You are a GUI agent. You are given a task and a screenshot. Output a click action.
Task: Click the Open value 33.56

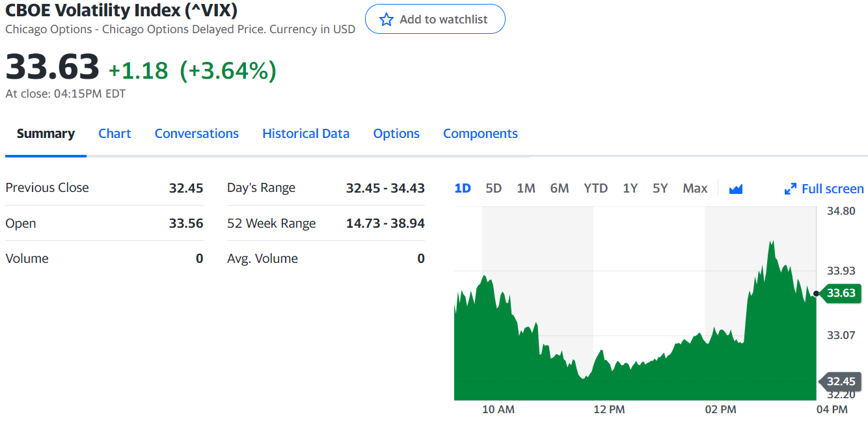point(186,223)
